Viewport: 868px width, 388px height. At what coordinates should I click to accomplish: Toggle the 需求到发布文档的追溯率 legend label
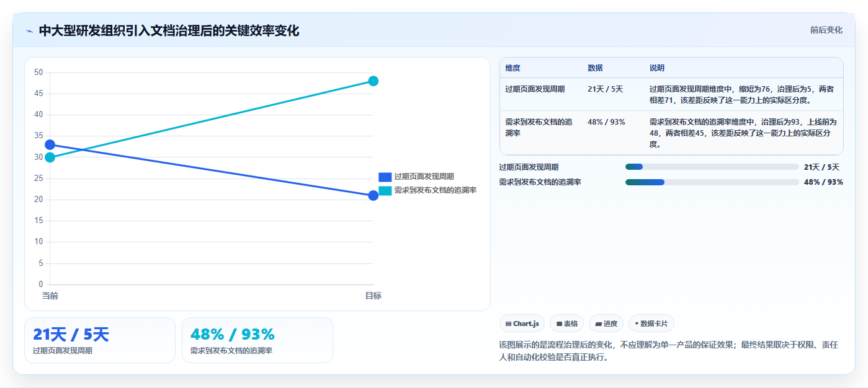[435, 190]
